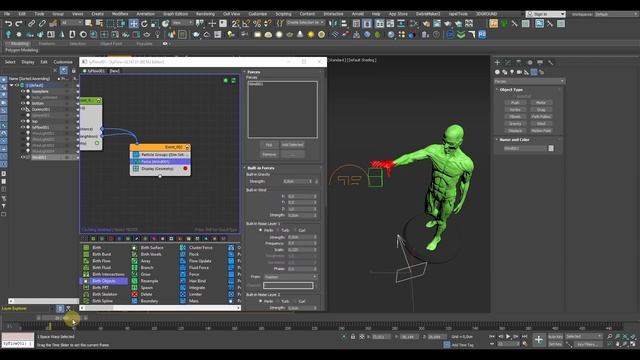Viewport: 640px width, 360px height.
Task: Open the View reference coordinate dropdown
Action: pos(182,23)
